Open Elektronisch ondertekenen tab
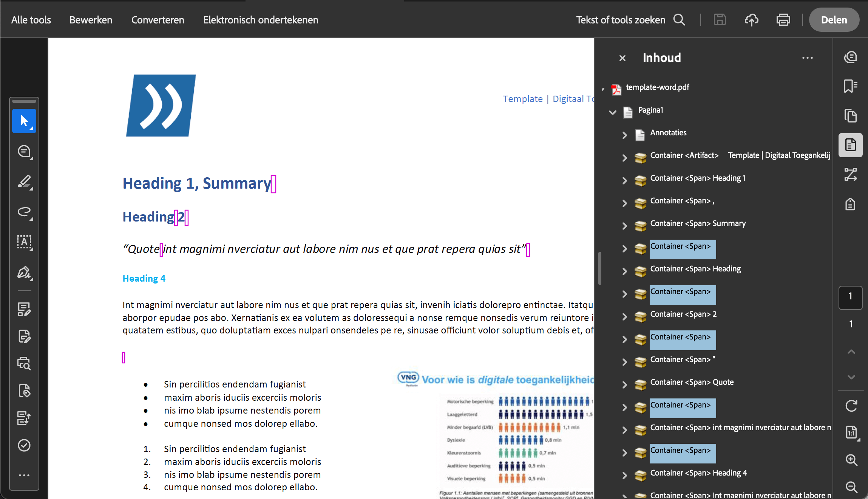Viewport: 868px width, 499px height. coord(260,20)
